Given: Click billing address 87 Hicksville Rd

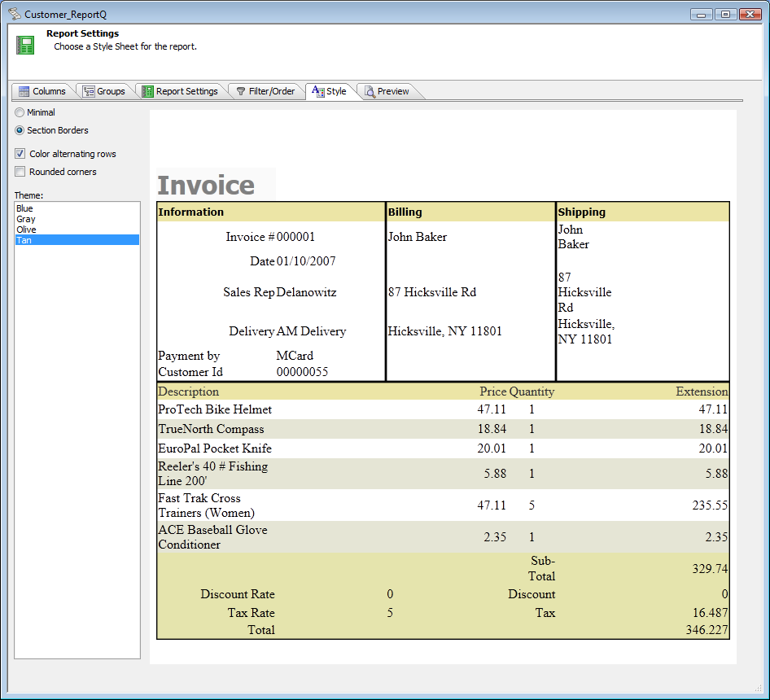Looking at the screenshot, I should 432,292.
